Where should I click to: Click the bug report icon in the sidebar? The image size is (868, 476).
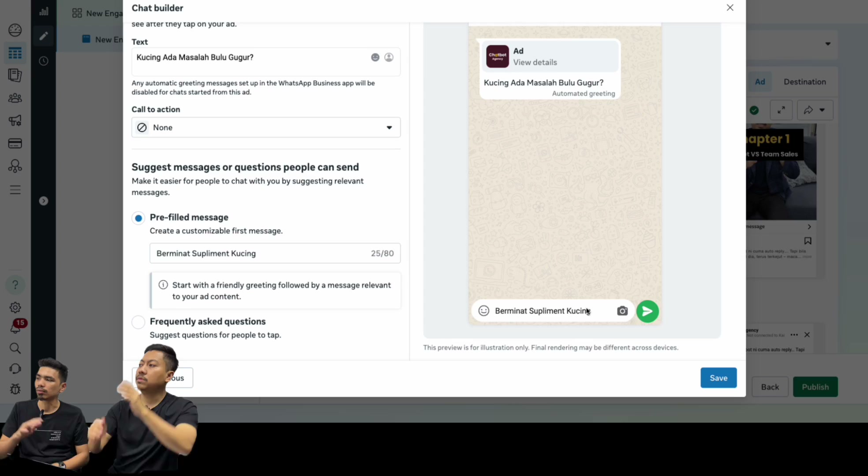click(15, 389)
